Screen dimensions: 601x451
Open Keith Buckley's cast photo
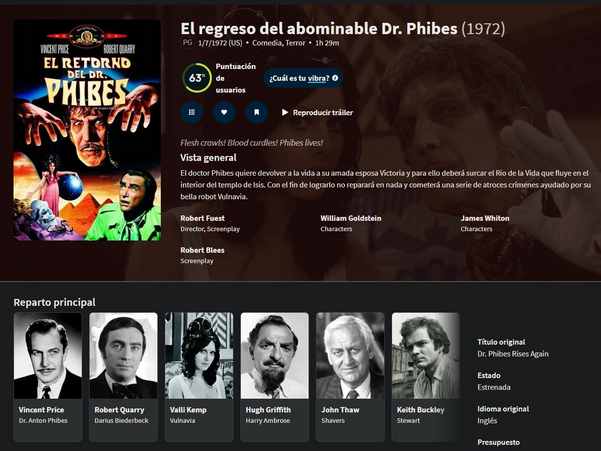426,356
